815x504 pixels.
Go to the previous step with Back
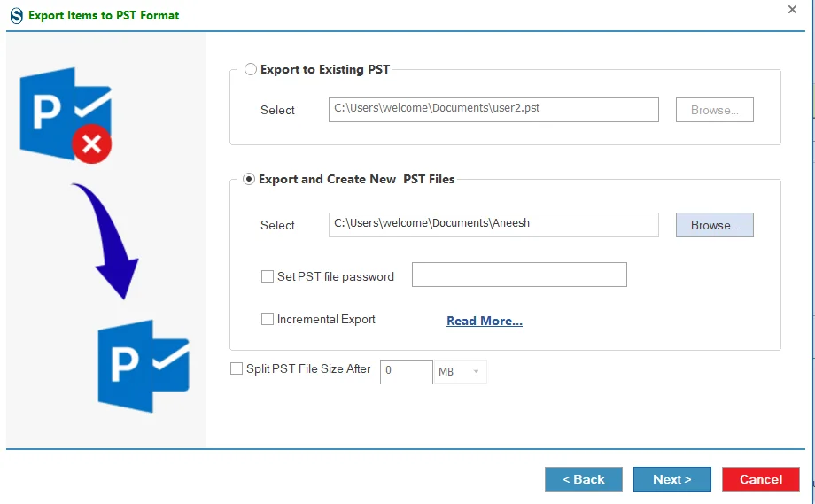click(584, 479)
